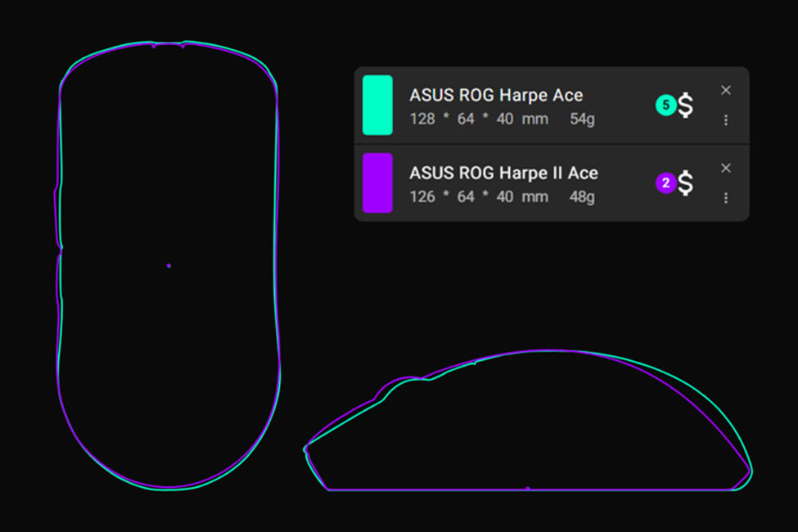Click the 126 * 64 * 40 mm dimensions

(x=479, y=197)
